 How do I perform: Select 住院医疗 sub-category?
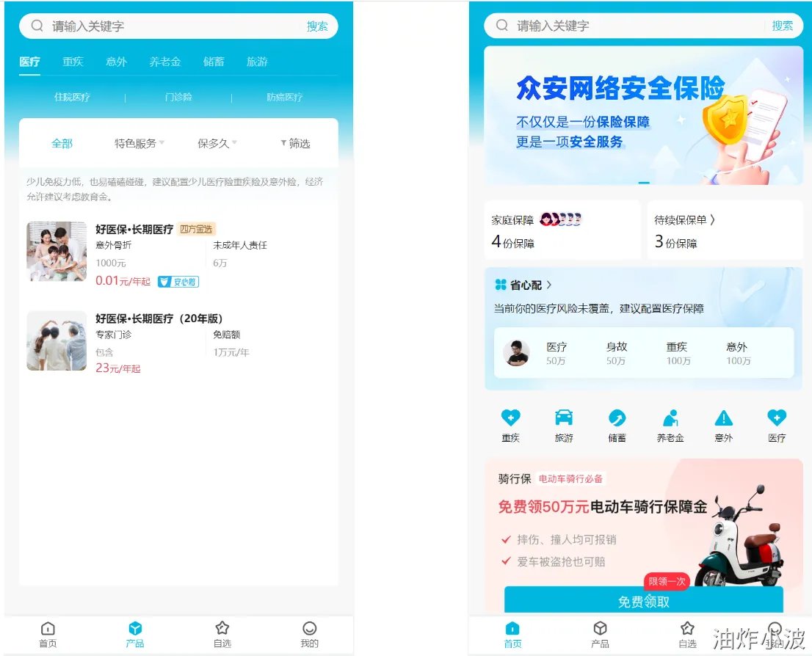coord(72,97)
